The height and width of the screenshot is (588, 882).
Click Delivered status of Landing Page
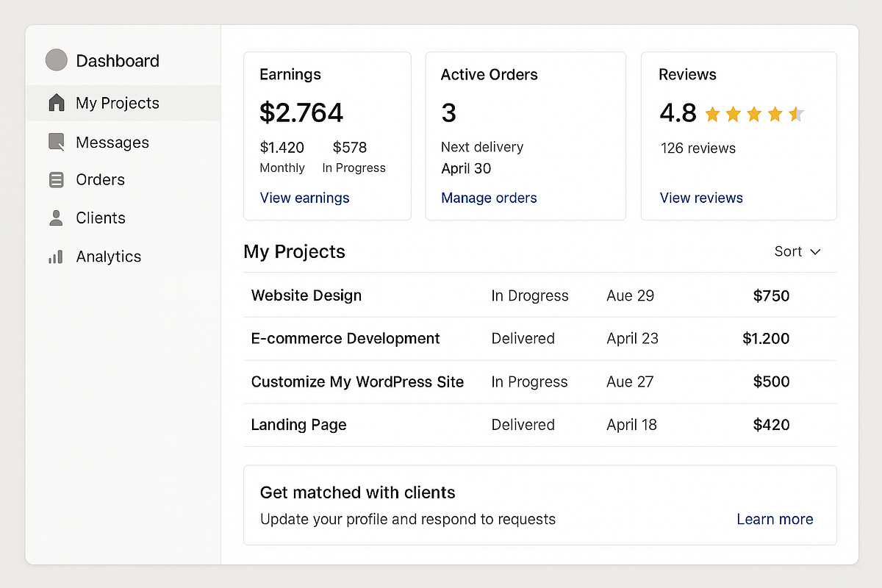[x=523, y=425]
